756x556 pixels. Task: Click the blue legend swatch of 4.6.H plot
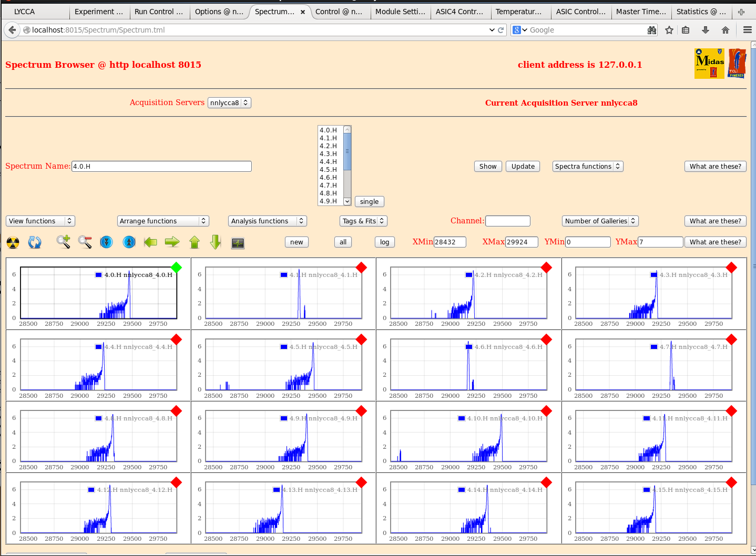(469, 347)
